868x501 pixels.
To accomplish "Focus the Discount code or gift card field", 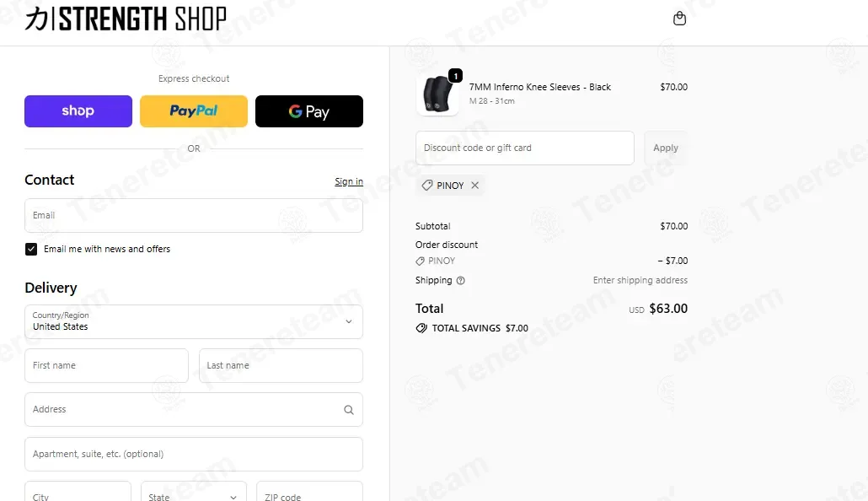I will (x=525, y=148).
